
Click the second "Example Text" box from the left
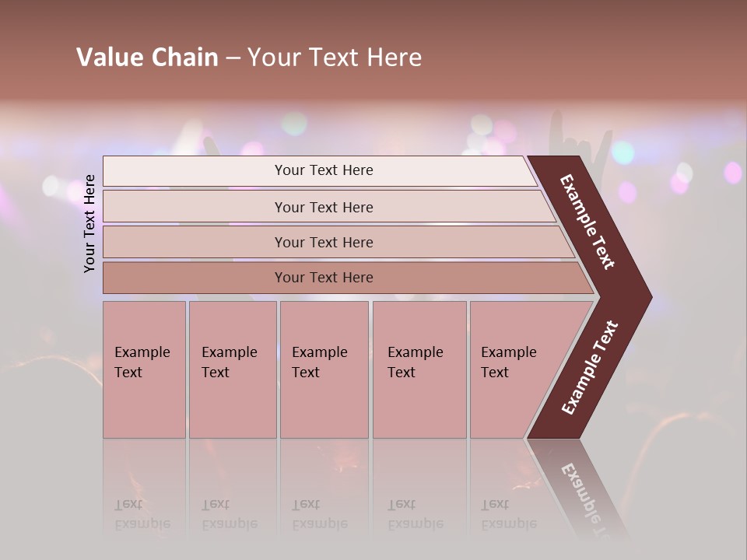[232, 369]
